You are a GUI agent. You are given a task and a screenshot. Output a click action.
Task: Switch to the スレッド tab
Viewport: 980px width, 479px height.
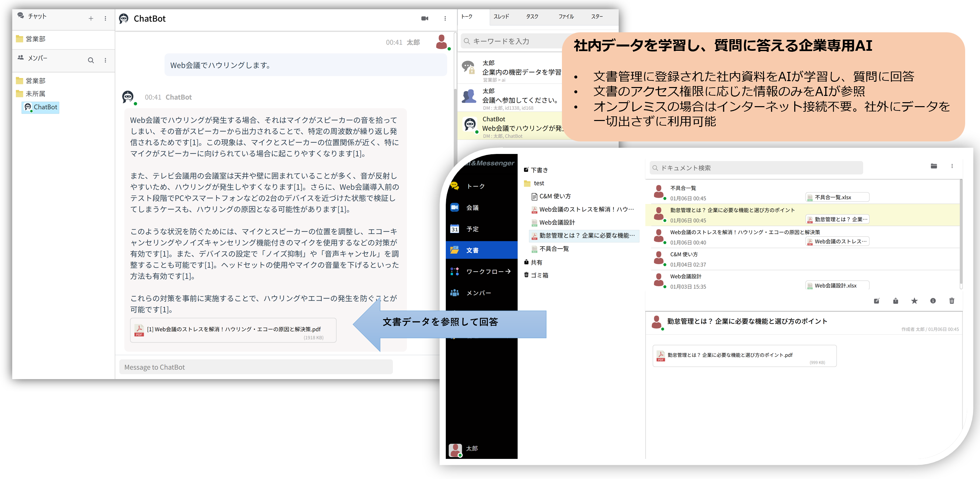tap(501, 16)
